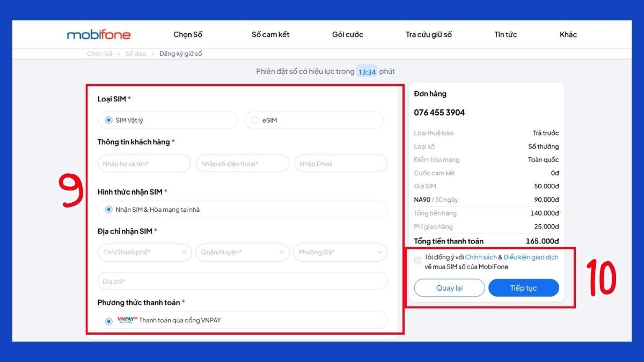Viewport: 644px width, 362px height.
Task: Open the Tra cứu giữ số menu
Action: tap(429, 34)
